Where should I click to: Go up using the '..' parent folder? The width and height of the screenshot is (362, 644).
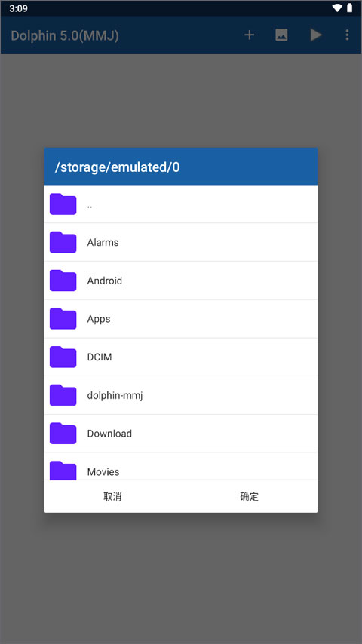[x=181, y=204]
